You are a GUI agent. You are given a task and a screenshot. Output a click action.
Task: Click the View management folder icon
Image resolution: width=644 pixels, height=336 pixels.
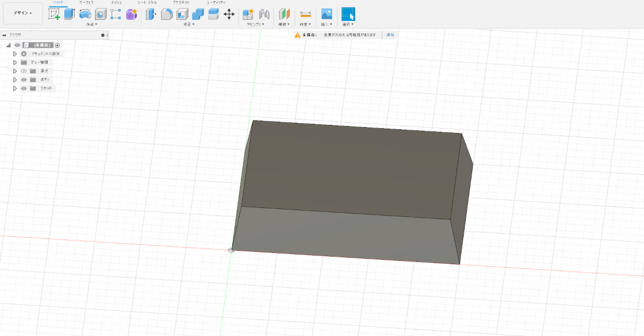coord(24,62)
